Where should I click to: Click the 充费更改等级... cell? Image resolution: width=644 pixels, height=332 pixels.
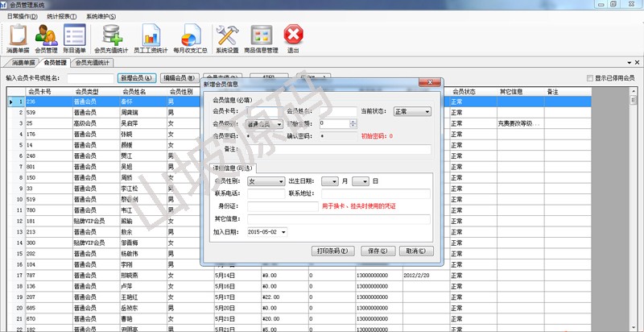520,123
